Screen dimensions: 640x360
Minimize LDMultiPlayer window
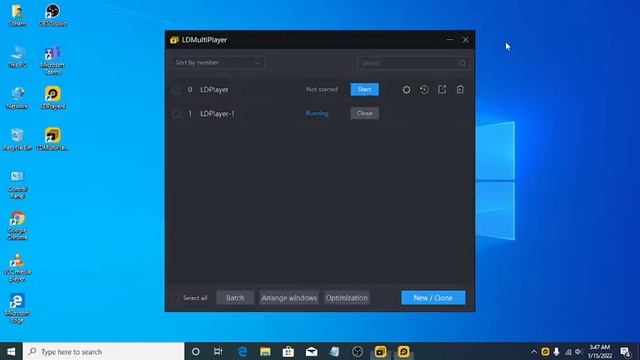450,40
